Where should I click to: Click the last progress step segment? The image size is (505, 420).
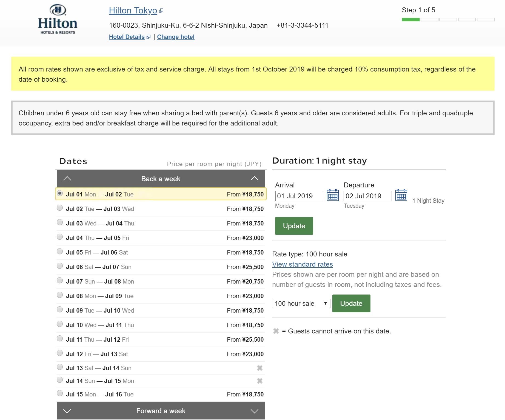click(486, 19)
